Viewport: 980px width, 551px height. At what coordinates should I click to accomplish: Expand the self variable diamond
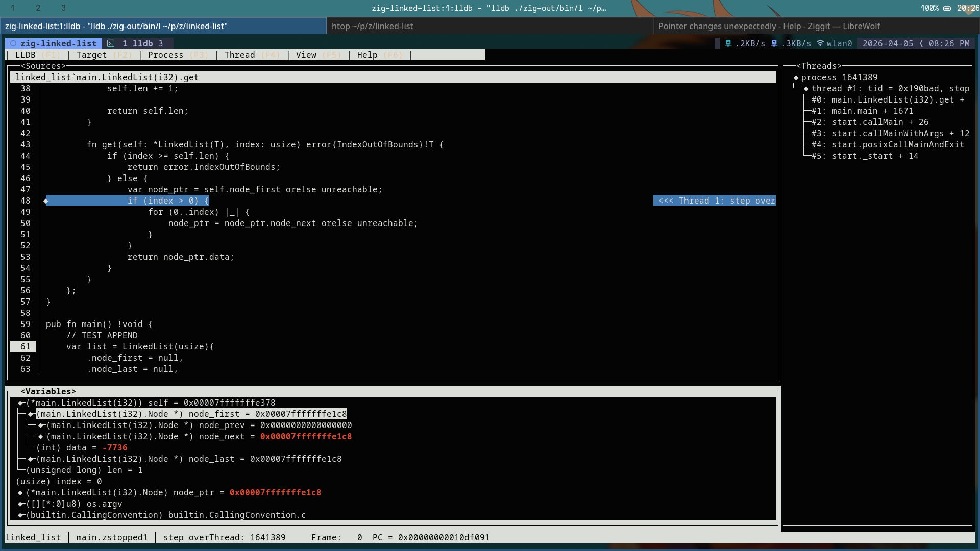coord(20,403)
